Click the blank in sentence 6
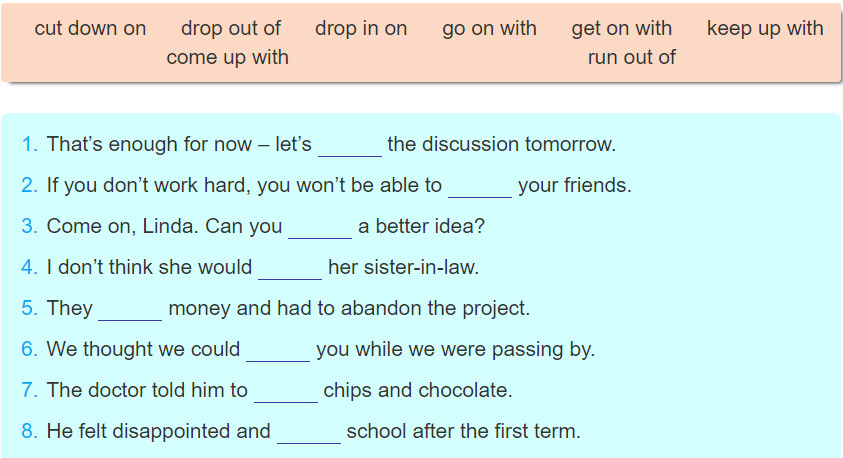 (278, 350)
